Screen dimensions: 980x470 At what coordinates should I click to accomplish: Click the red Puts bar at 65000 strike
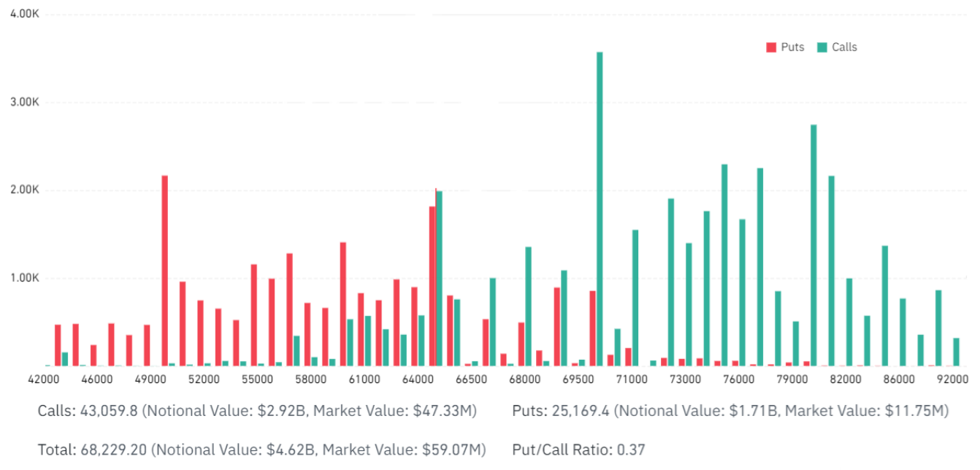click(432, 286)
